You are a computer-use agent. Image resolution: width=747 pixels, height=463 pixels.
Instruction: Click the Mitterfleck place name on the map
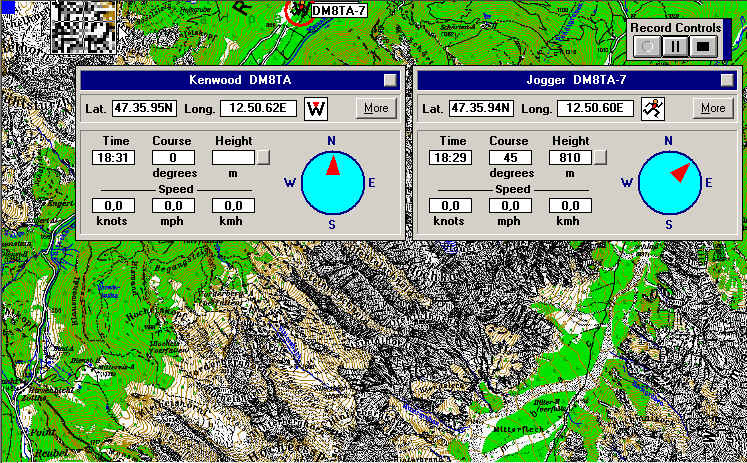coord(518,429)
